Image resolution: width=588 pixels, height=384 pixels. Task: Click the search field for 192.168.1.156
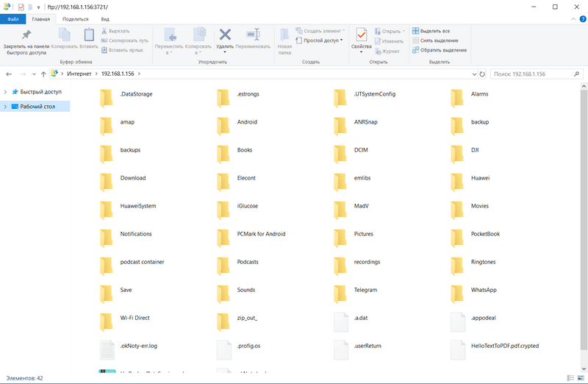click(529, 74)
